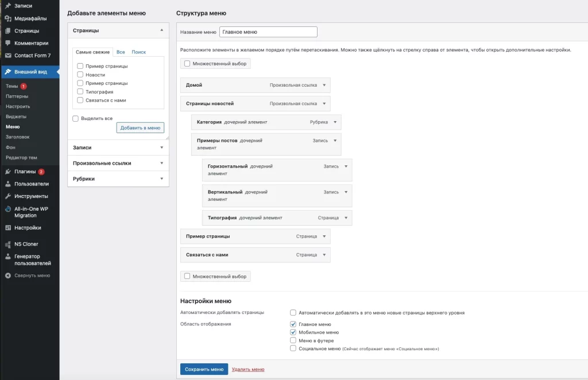The width and height of the screenshot is (588, 380).
Task: Open settings arrow for Связаться с нами
Action: [324, 254]
